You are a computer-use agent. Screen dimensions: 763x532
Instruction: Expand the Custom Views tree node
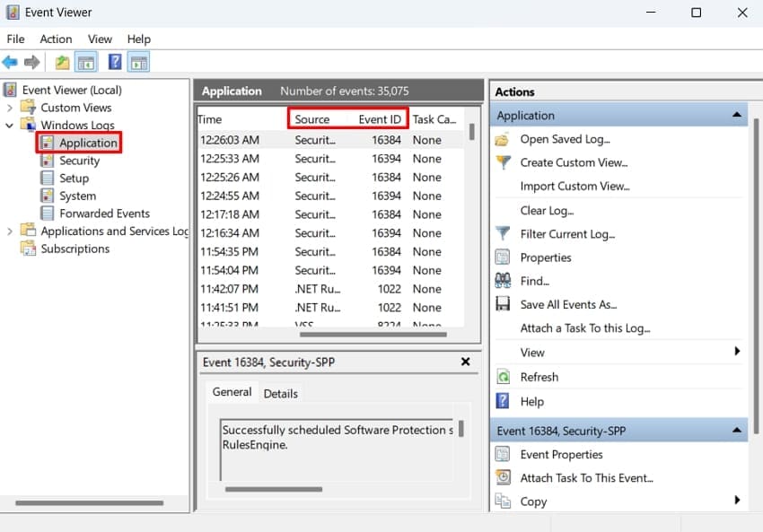(9, 108)
